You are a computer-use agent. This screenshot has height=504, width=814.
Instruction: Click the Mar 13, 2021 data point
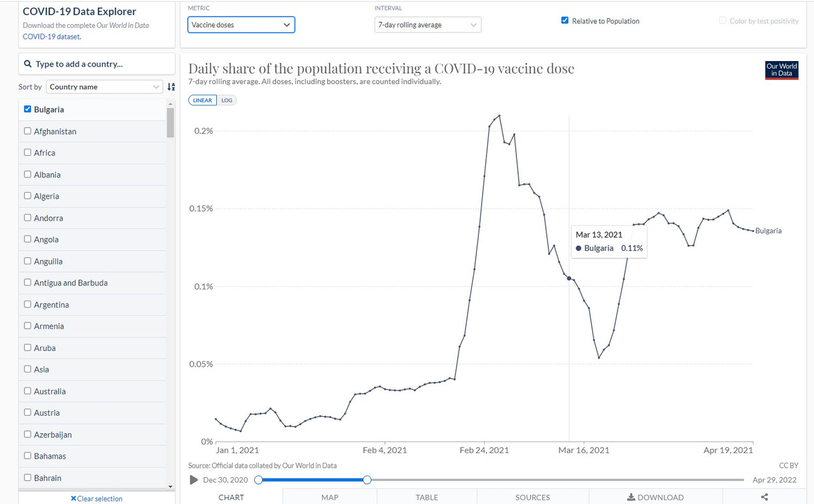569,278
